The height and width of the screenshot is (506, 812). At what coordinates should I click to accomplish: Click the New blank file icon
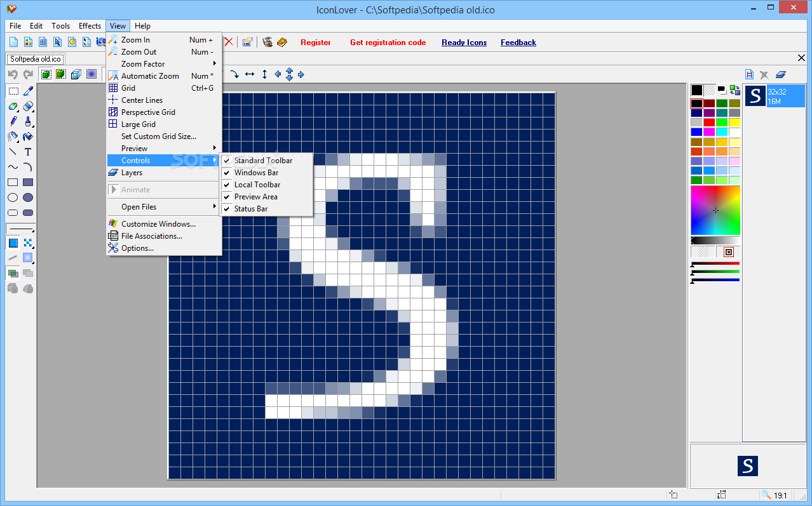(x=13, y=42)
